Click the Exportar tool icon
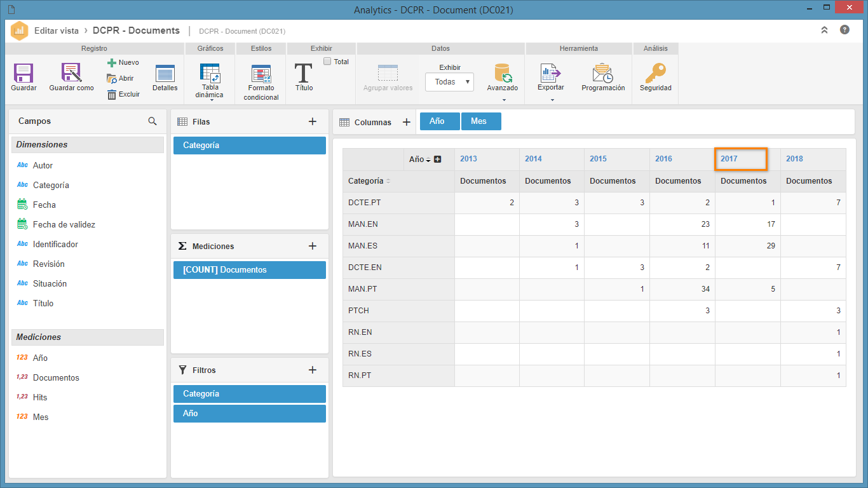The height and width of the screenshot is (488, 868). (550, 73)
